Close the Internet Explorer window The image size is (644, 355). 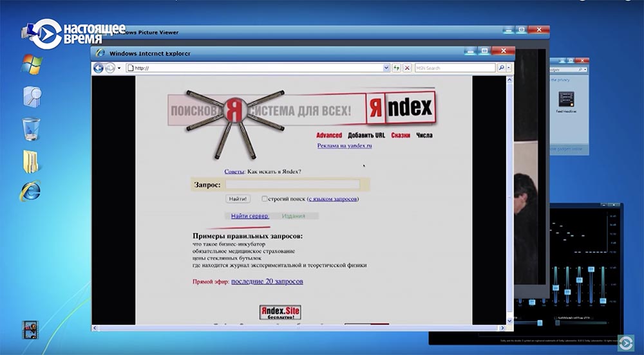coord(504,51)
